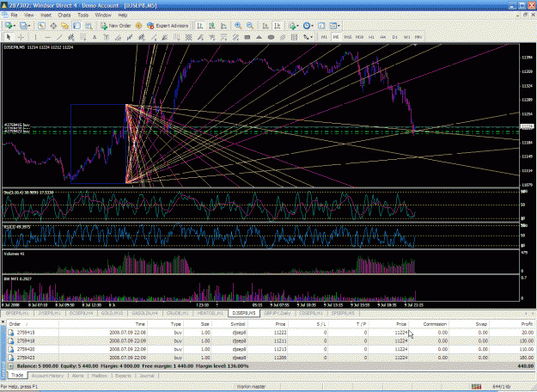This screenshot has width=537, height=392.
Task: Select the triangle shape tool
Action: [x=259, y=37]
